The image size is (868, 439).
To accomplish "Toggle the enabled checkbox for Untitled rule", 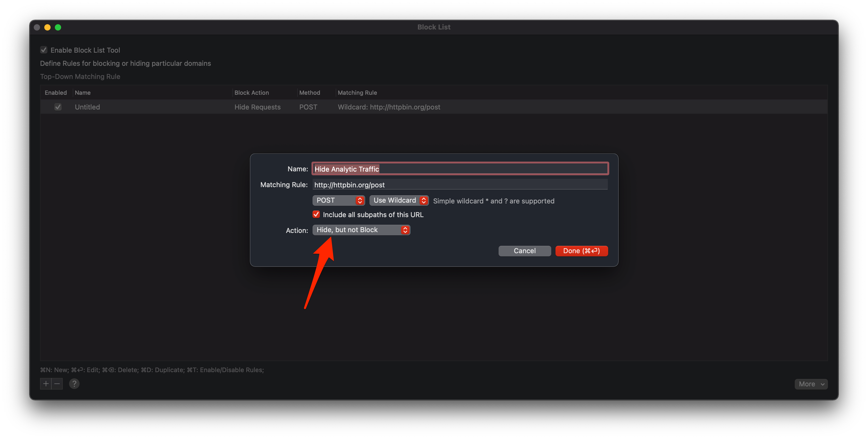I will [58, 107].
